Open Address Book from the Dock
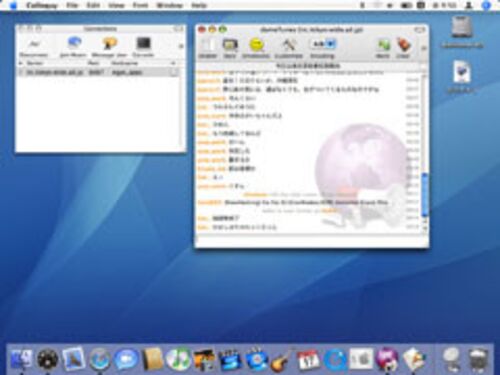This screenshot has height=375, width=500. point(152,359)
